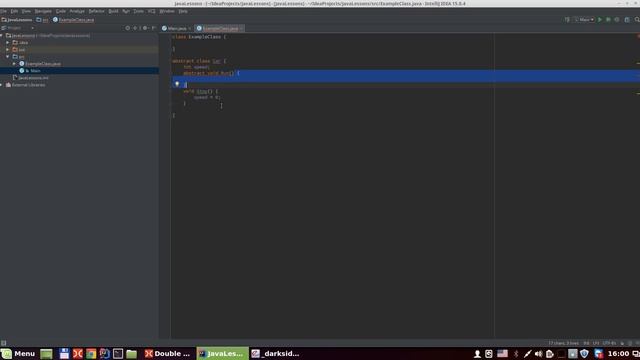Open the Help menu

[183, 11]
